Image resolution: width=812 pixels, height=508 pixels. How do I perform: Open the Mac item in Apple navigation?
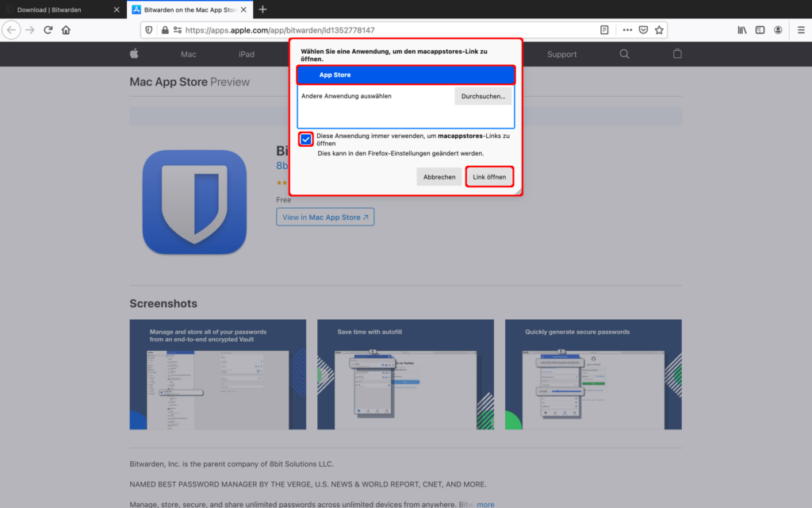(x=189, y=54)
